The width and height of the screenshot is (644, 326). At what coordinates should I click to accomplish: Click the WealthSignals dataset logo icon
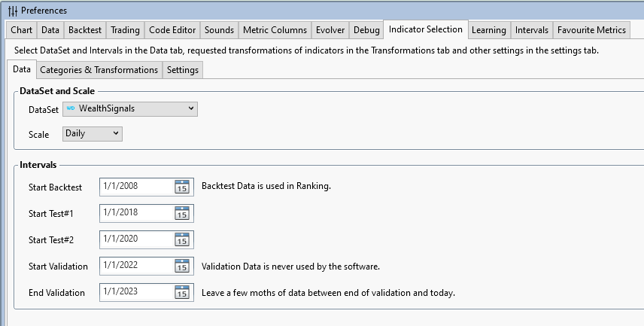tap(71, 108)
